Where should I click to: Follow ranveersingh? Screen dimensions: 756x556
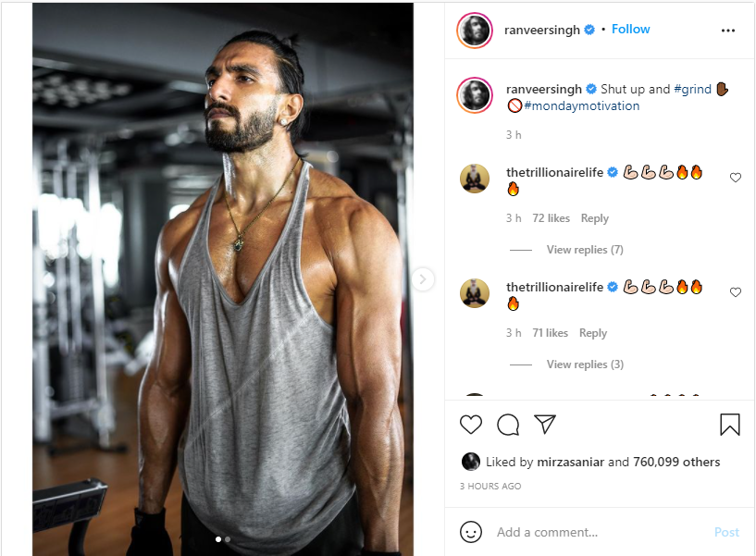pyautogui.click(x=631, y=30)
